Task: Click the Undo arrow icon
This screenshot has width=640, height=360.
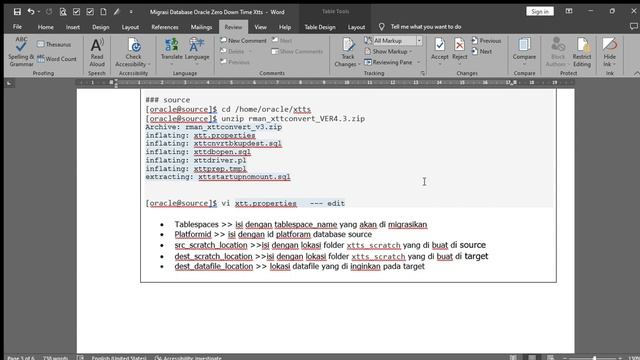Action: tap(31, 12)
